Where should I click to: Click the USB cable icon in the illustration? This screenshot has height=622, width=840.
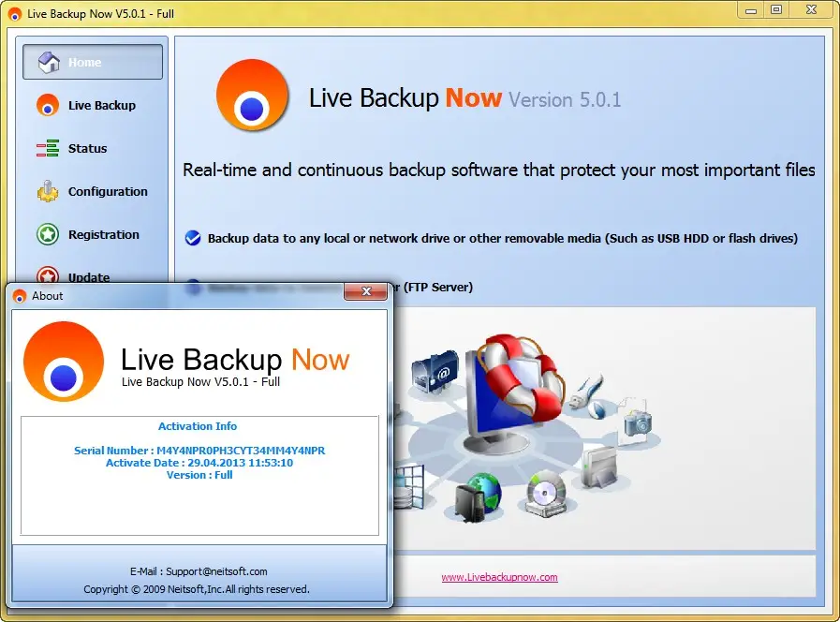click(x=587, y=395)
